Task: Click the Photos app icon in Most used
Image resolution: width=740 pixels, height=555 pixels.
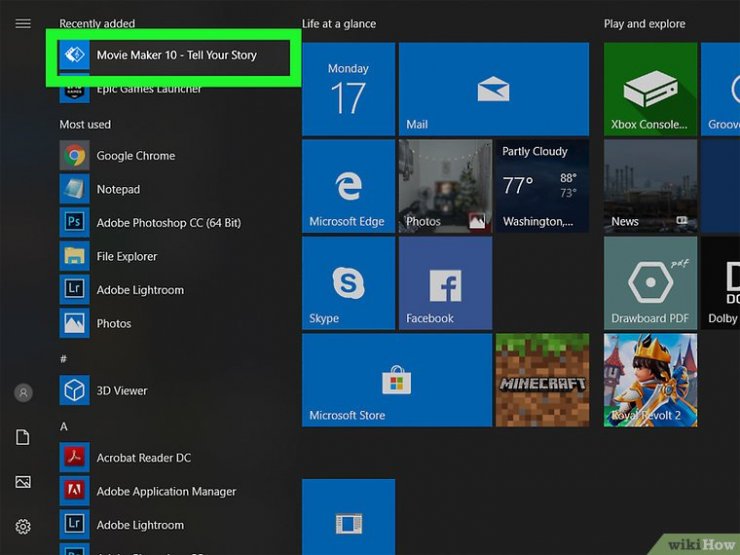Action: pyautogui.click(x=75, y=323)
